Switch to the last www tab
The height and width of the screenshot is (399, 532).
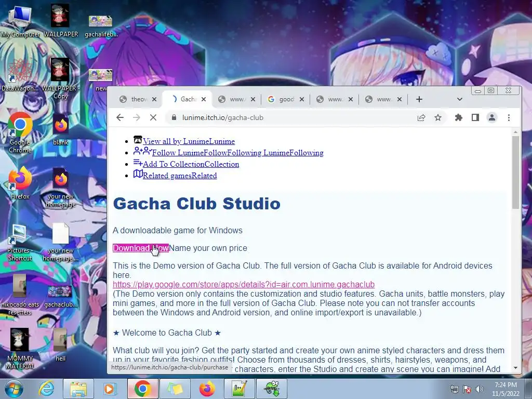[x=383, y=99]
